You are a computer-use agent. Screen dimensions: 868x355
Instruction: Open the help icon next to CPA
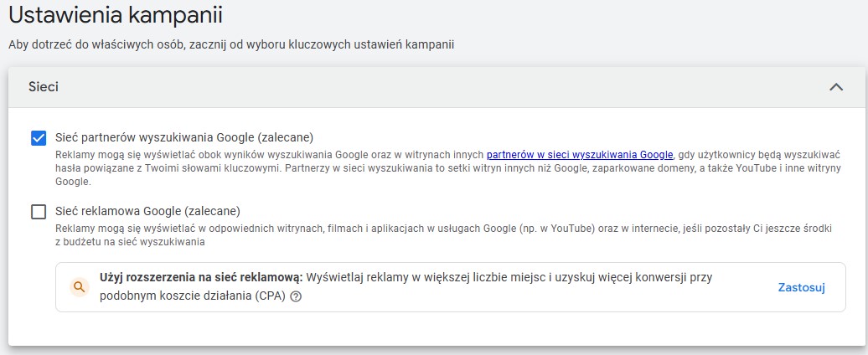tap(296, 296)
